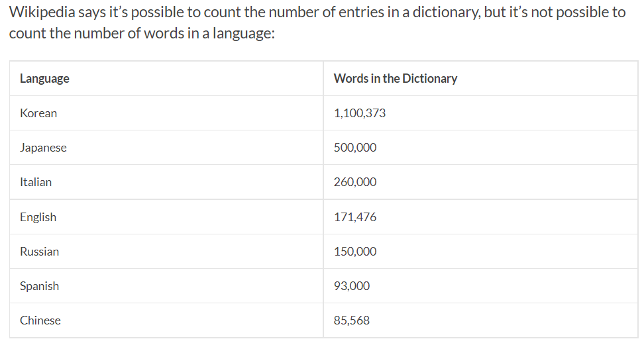
Task: Click the Russian word count 150,000
Action: point(355,252)
